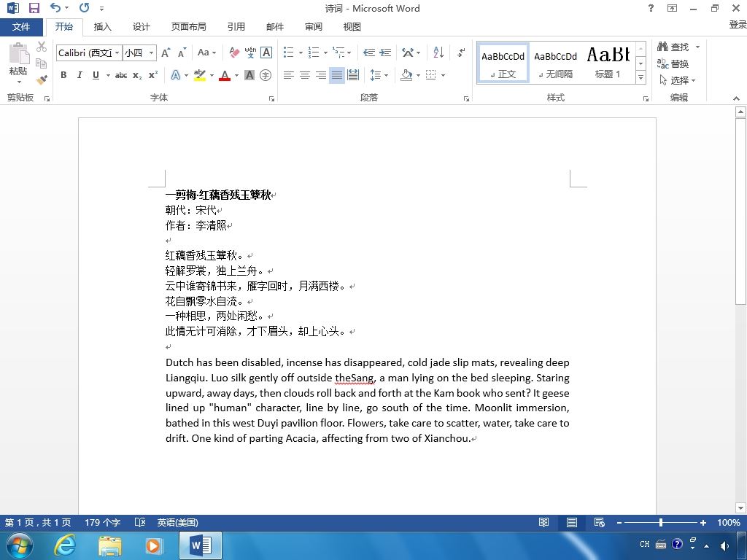
Task: Switch to Web Layout view icon
Action: pyautogui.click(x=600, y=522)
